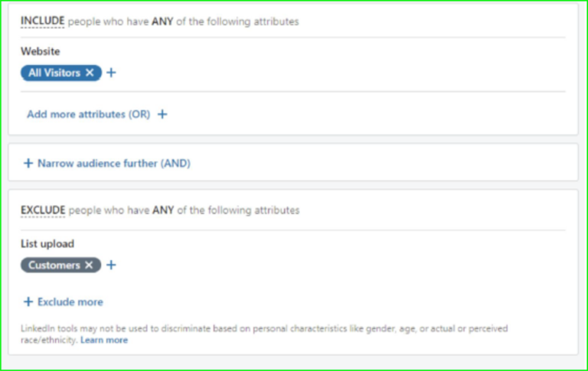
Task: Select the Customers chip label
Action: pyautogui.click(x=54, y=265)
